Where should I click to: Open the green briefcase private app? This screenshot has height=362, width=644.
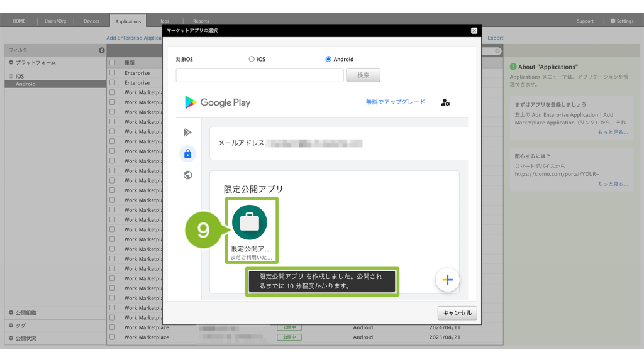[x=250, y=222]
